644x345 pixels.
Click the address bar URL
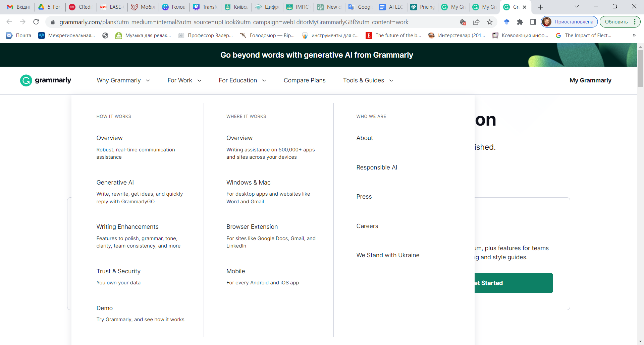[234, 22]
